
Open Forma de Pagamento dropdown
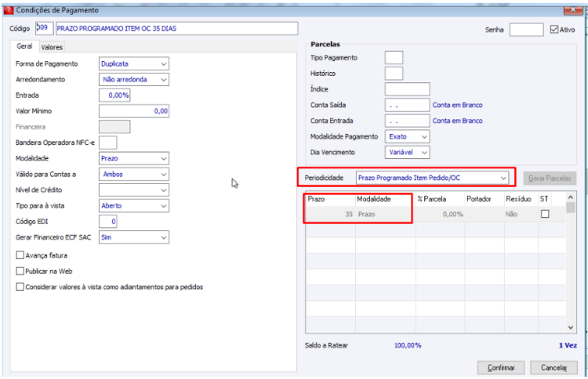[x=134, y=63]
